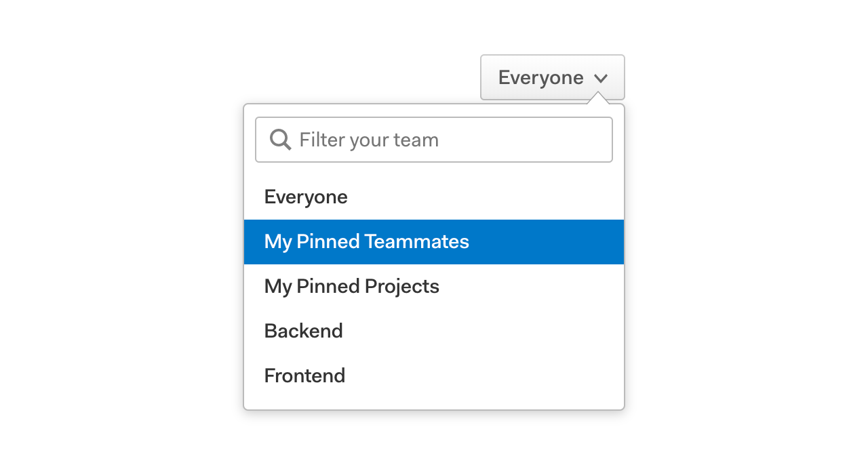
Task: Choose the first list item Everyone
Action: [434, 197]
